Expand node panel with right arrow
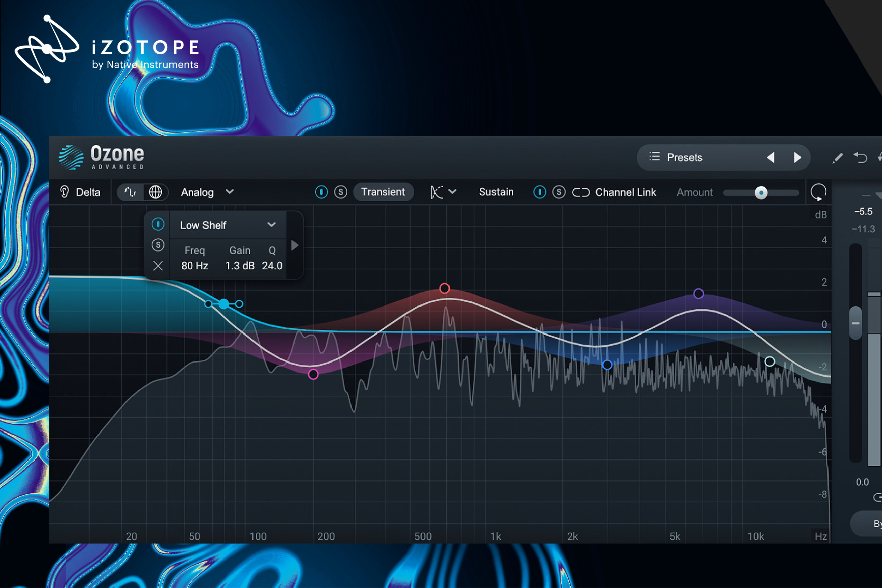The image size is (882, 588). [295, 245]
